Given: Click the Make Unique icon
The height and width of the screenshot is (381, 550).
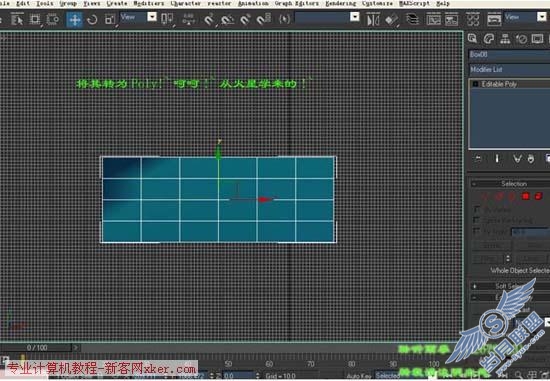Looking at the screenshot, I should point(517,159).
